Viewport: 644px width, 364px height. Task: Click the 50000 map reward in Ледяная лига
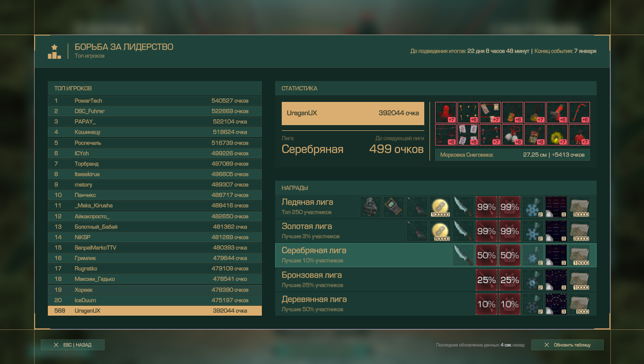[579, 207]
